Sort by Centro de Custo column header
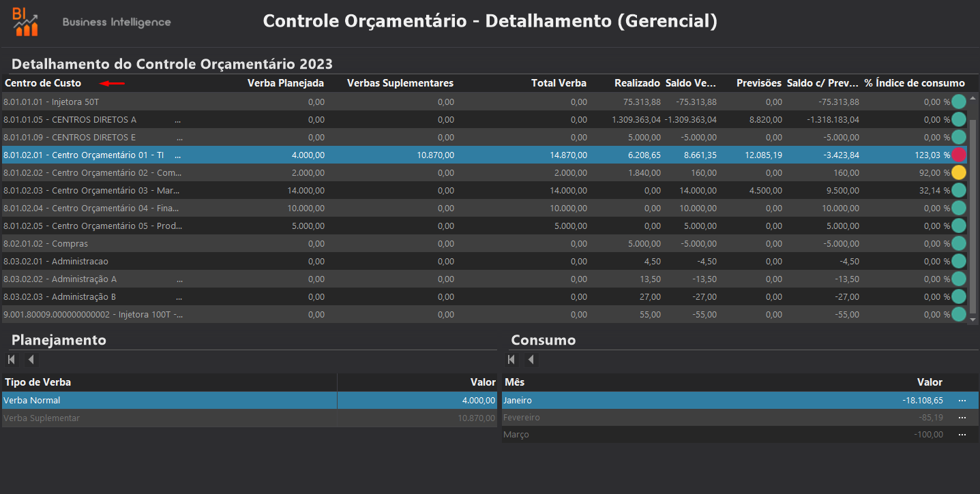The height and width of the screenshot is (494, 980). point(43,83)
